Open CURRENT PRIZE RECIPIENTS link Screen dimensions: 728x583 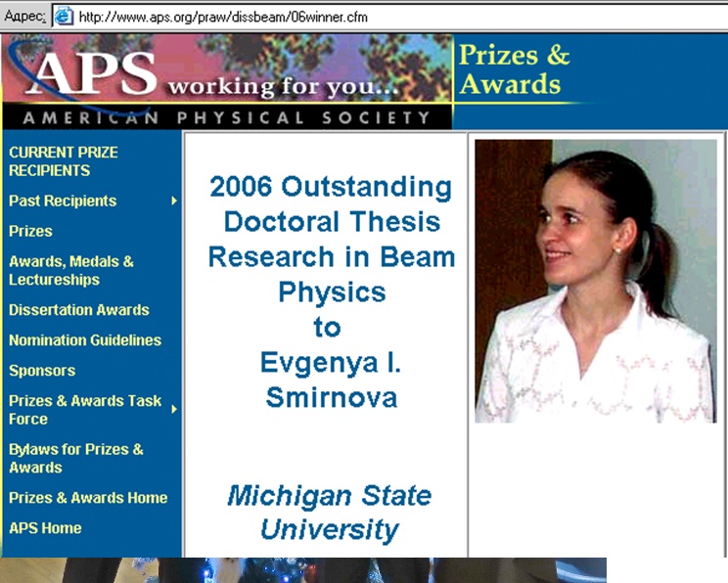click(64, 161)
